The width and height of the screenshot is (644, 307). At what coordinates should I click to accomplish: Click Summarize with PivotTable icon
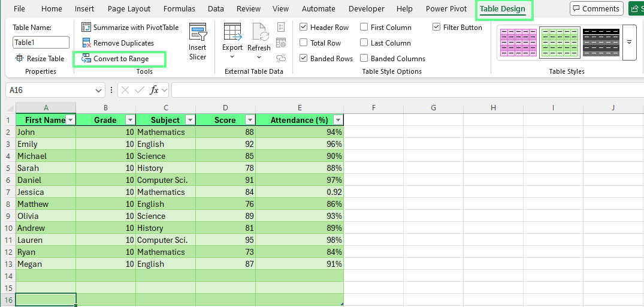click(x=86, y=28)
